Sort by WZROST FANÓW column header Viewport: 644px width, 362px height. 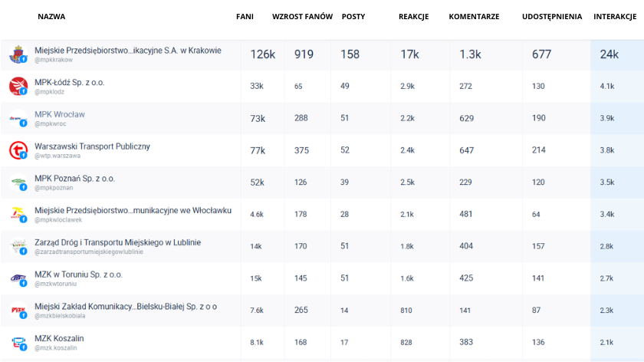(302, 16)
